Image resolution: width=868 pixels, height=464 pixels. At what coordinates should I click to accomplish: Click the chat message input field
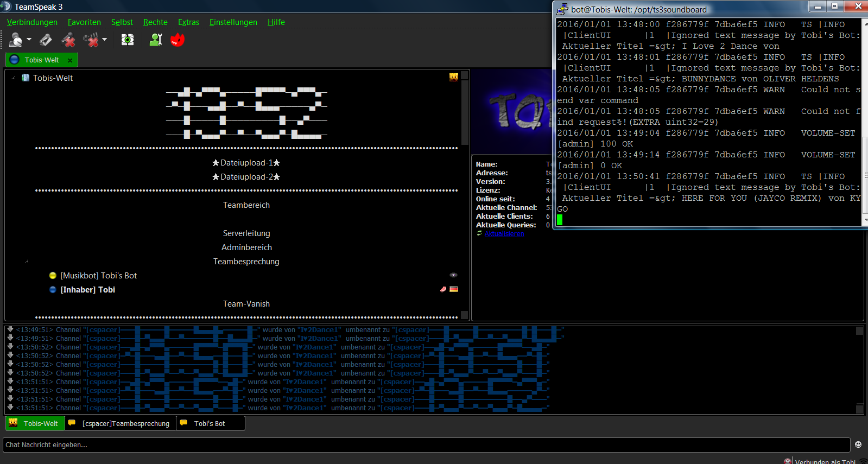[426, 445]
